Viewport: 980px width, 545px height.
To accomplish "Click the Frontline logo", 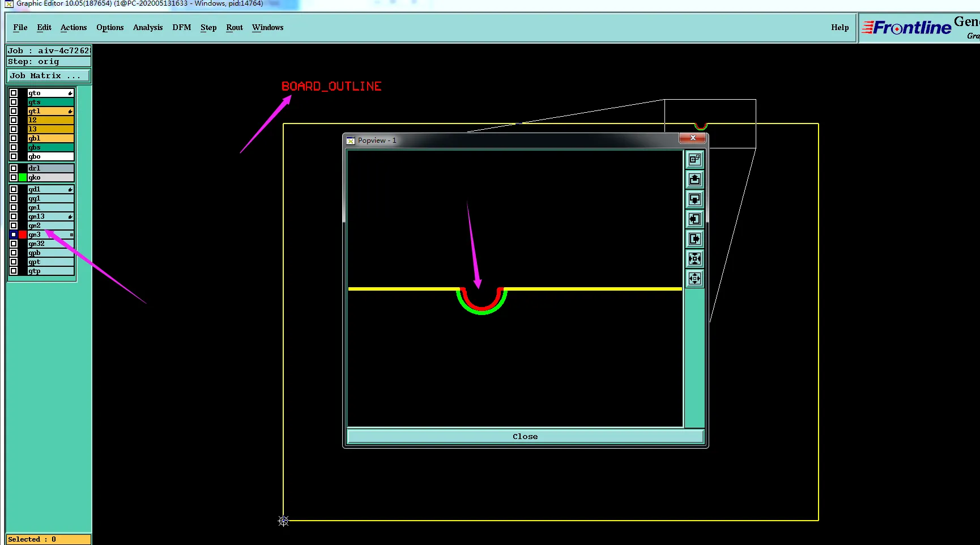I will pyautogui.click(x=906, y=27).
